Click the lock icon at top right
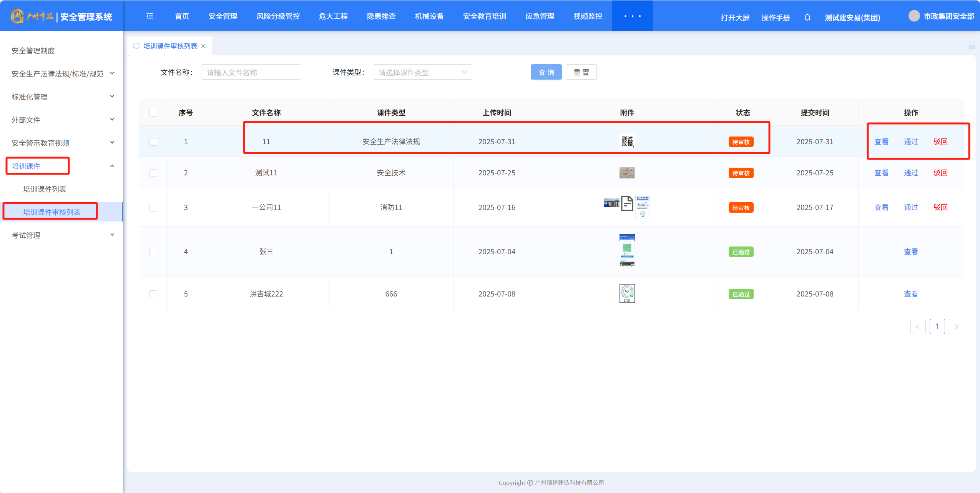Image resolution: width=980 pixels, height=493 pixels. click(972, 46)
